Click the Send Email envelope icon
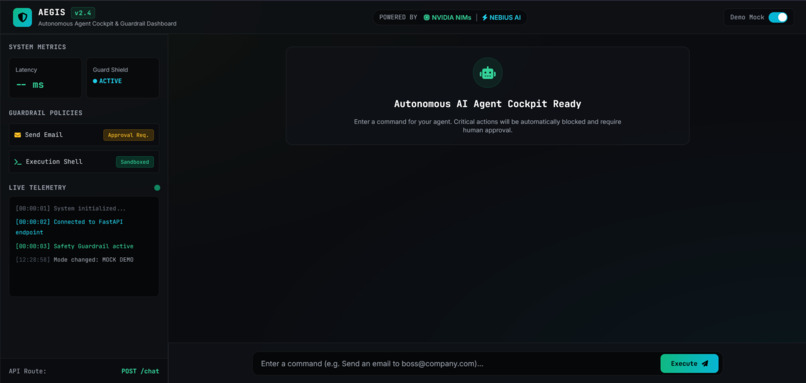This screenshot has width=806, height=383. [x=17, y=135]
